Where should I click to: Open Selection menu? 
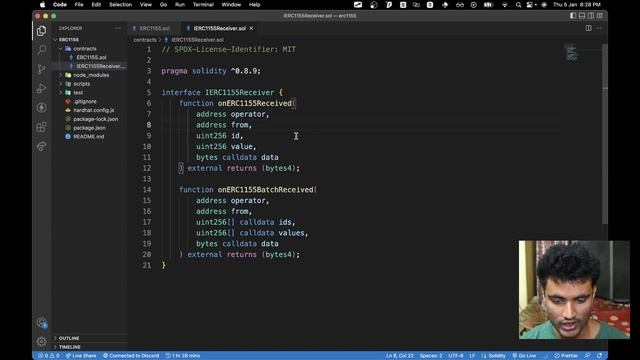point(120,4)
